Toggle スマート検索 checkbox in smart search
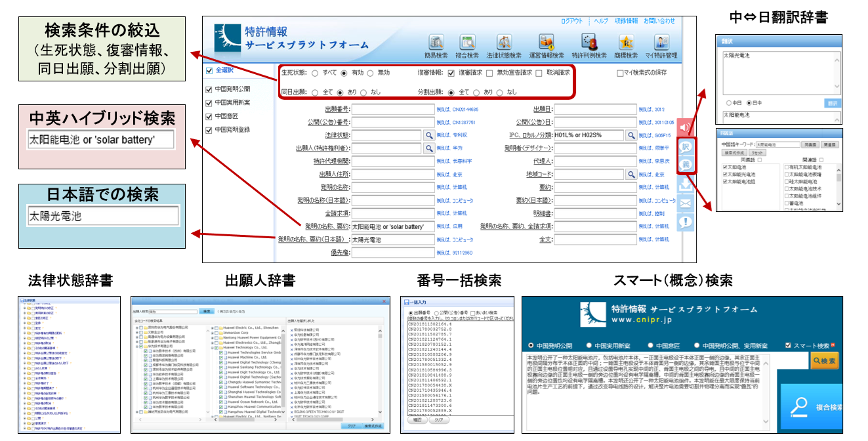Screen dimensions: 868x441 [x=788, y=345]
